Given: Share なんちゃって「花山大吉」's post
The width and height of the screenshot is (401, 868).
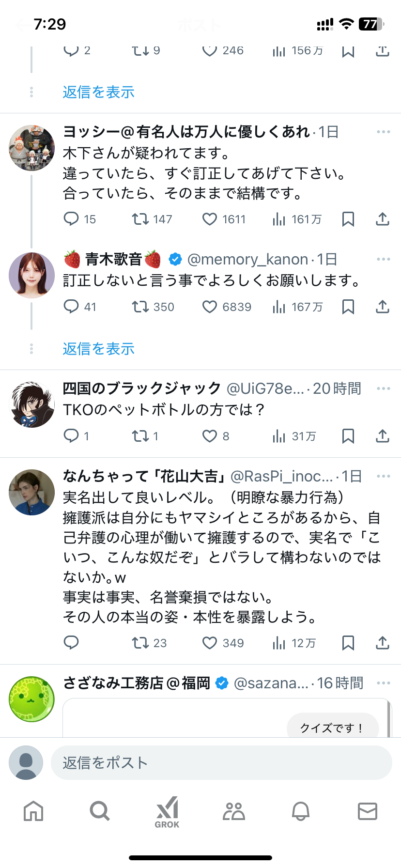Looking at the screenshot, I should click(383, 643).
